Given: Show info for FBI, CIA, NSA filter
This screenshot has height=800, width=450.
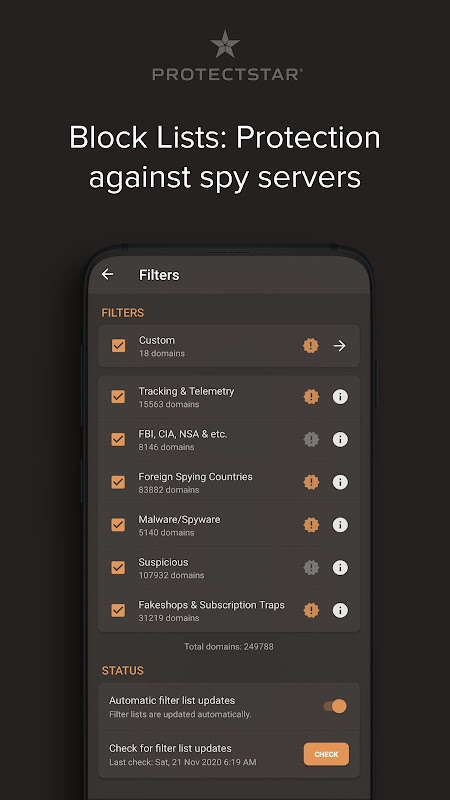Looking at the screenshot, I should [x=340, y=439].
